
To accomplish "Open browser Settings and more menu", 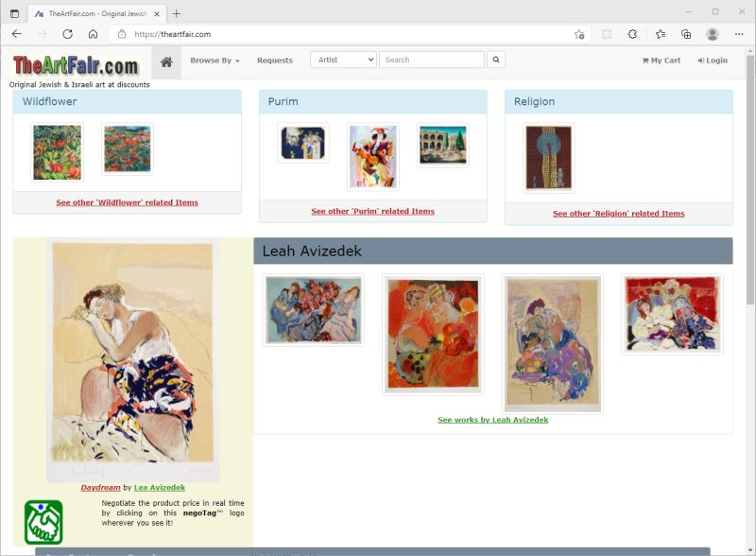I will coord(739,34).
